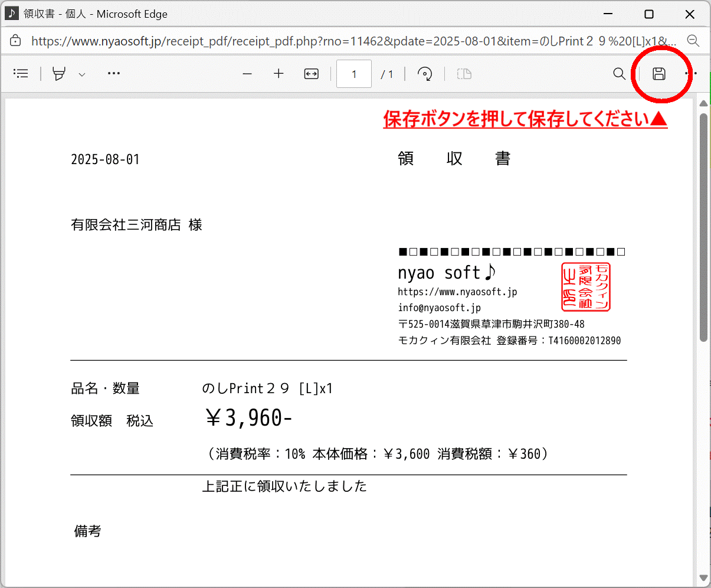
Task: Click the 品名・数量 label
Action: coord(106,388)
